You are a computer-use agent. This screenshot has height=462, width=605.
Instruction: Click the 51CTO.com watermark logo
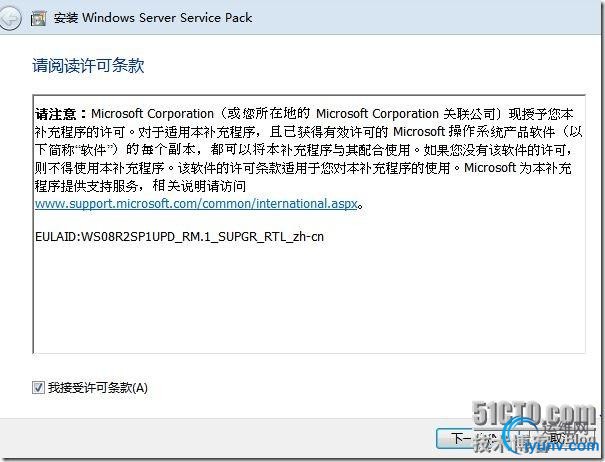(534, 413)
